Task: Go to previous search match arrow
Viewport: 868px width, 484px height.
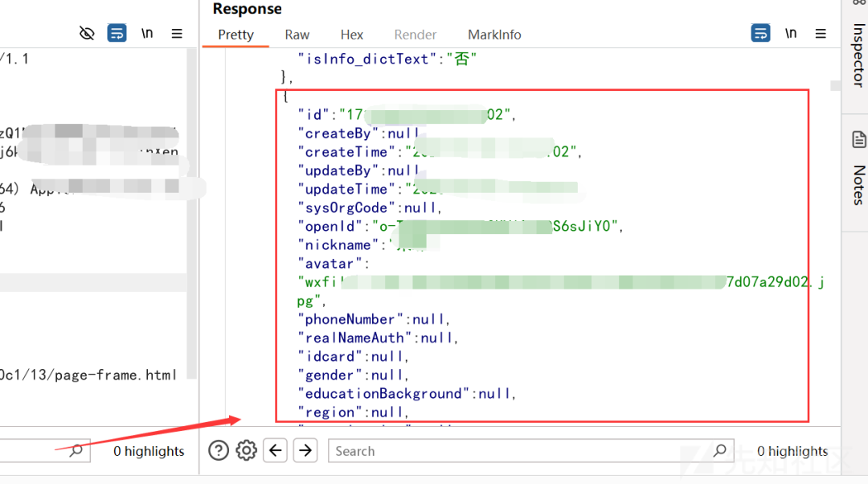Action: (x=275, y=450)
